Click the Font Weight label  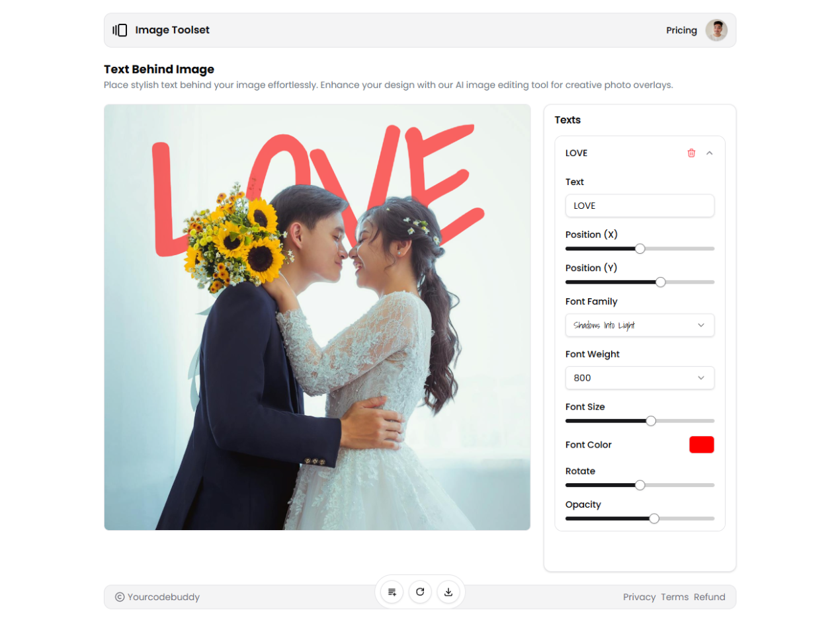[x=593, y=354]
